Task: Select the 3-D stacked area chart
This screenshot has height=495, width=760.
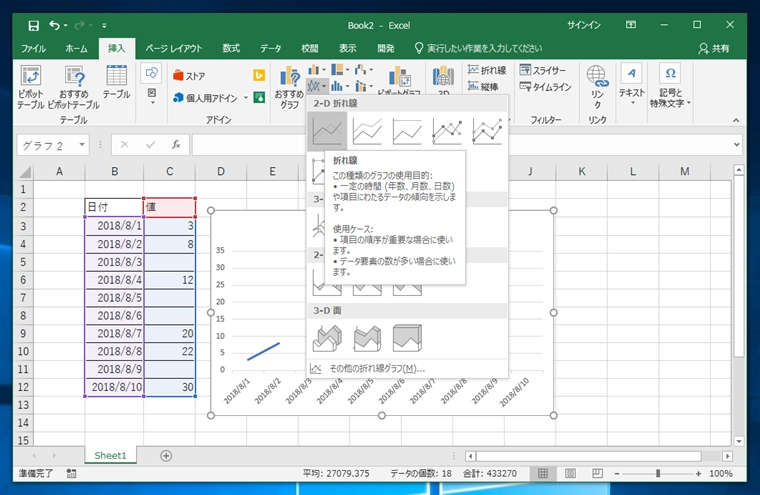Action: (x=367, y=337)
